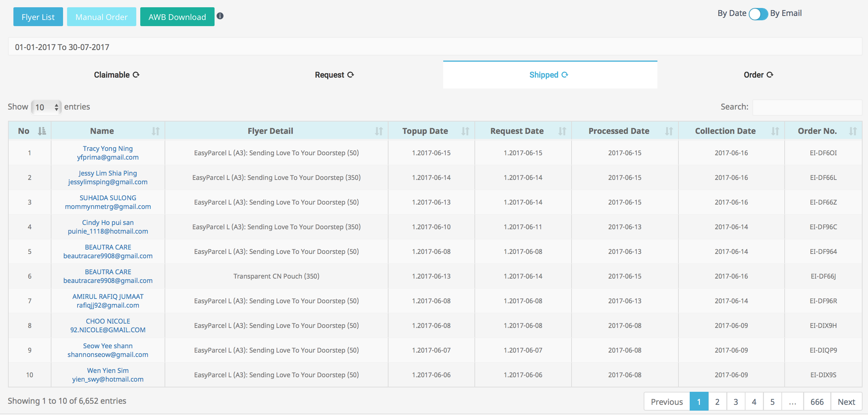Go to page 666 in pagination
868x415 pixels.
817,402
